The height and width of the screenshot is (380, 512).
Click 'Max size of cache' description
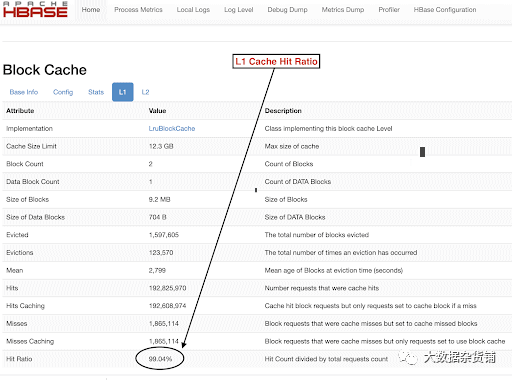(292, 146)
